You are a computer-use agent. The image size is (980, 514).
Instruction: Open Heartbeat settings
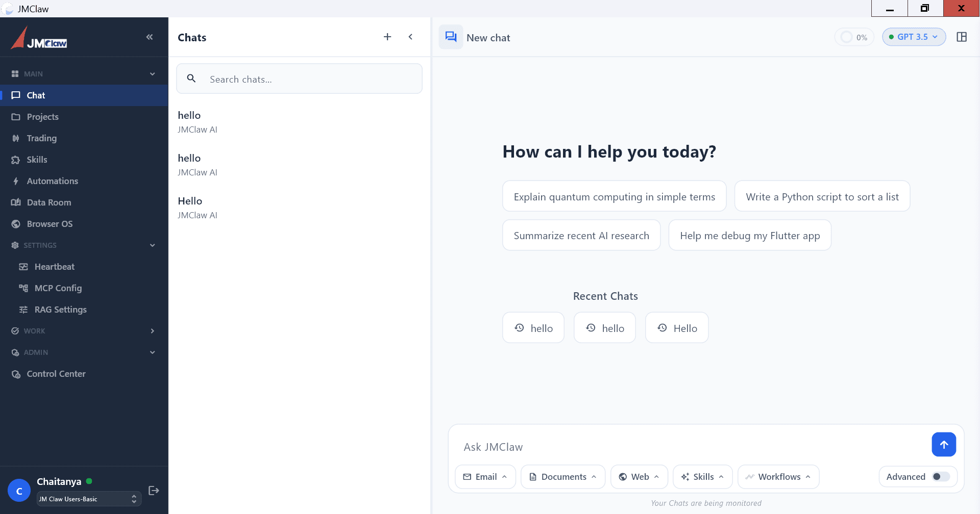coord(84,267)
